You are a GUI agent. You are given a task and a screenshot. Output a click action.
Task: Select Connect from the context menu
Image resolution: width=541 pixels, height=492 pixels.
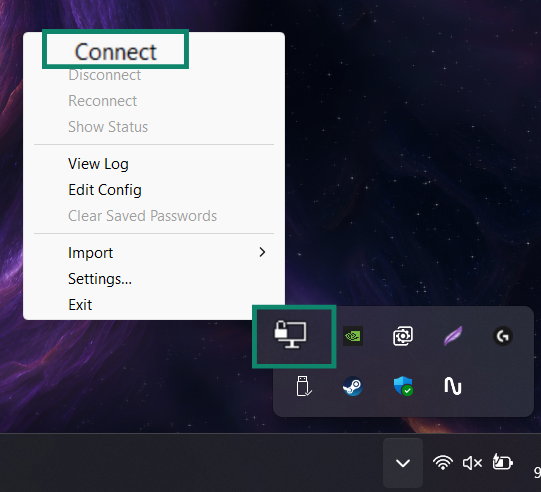(116, 52)
